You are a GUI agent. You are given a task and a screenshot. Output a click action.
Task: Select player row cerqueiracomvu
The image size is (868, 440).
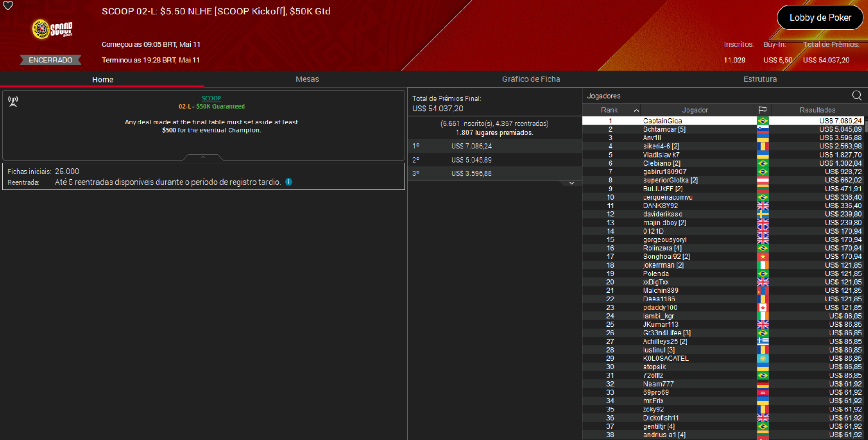723,197
